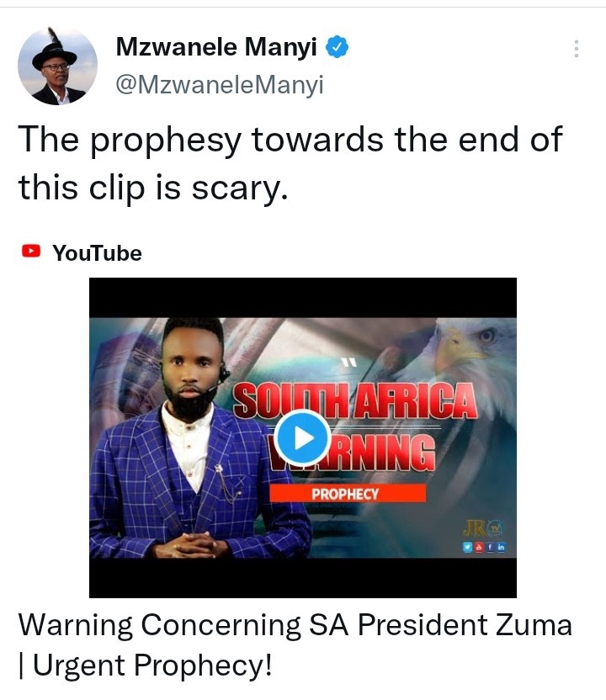Click the red YouTube logo icon
Image resolution: width=606 pixels, height=700 pixels.
point(31,251)
